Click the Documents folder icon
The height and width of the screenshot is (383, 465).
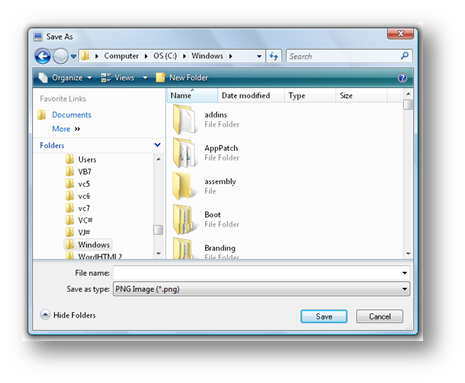pyautogui.click(x=42, y=115)
